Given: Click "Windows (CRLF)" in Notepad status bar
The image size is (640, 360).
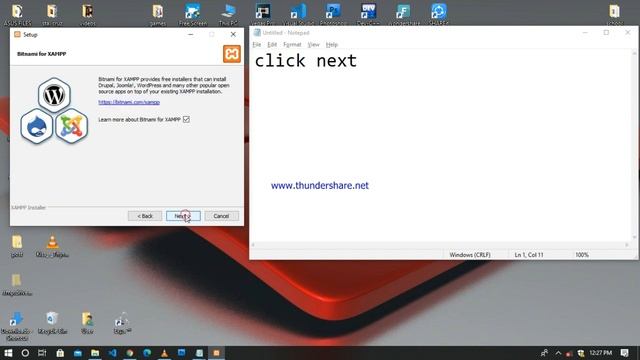Looking at the screenshot, I should click(470, 255).
